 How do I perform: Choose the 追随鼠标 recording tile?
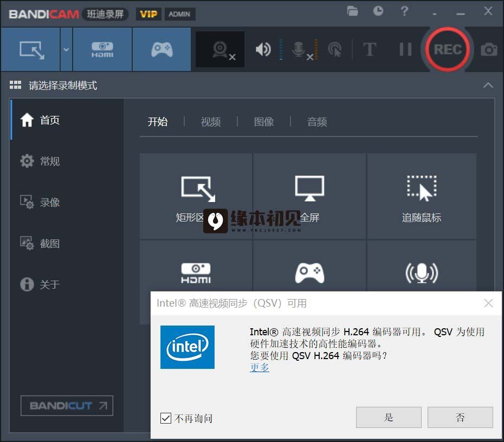coord(422,196)
